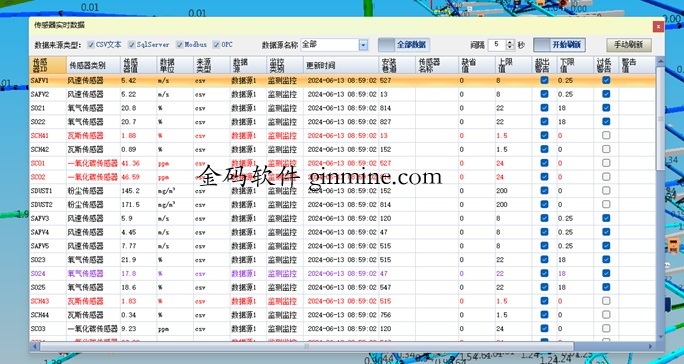Click value 145.2 in SDUST1 row
This screenshot has width=684, height=364.
click(x=130, y=191)
